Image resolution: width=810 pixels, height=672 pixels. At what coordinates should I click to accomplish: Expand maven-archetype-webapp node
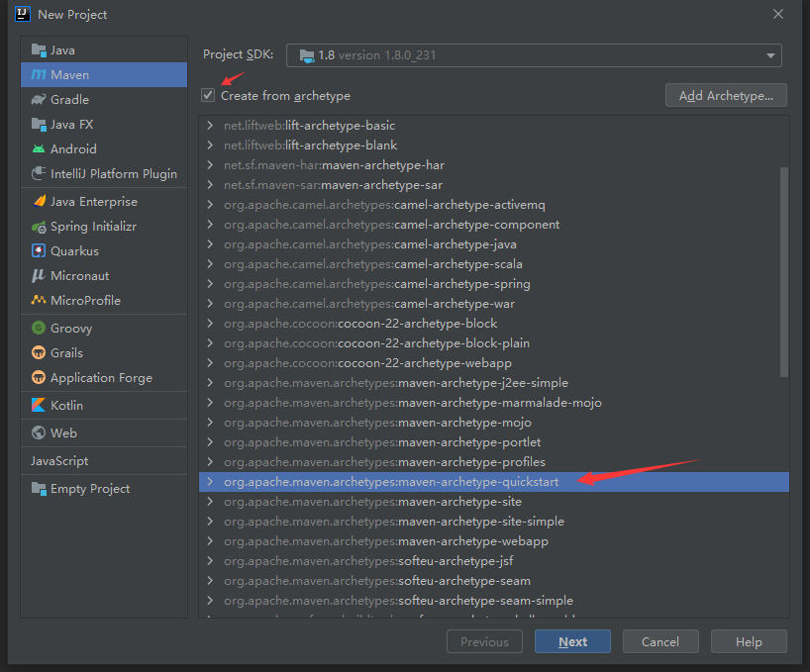[210, 541]
